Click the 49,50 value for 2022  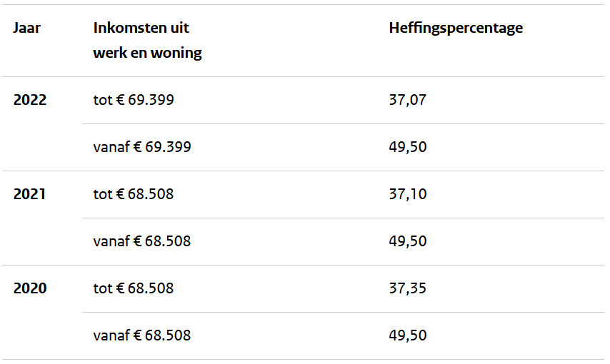[408, 147]
